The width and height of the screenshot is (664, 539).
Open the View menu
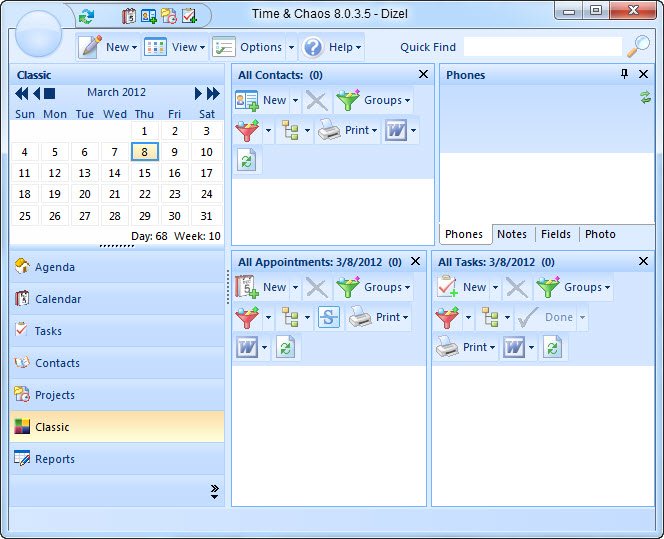tap(175, 47)
